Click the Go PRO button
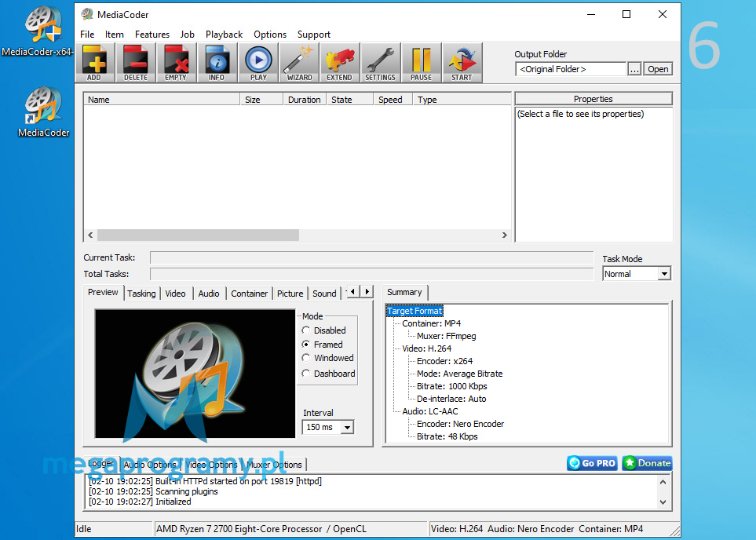This screenshot has height=540, width=756. coord(592,463)
